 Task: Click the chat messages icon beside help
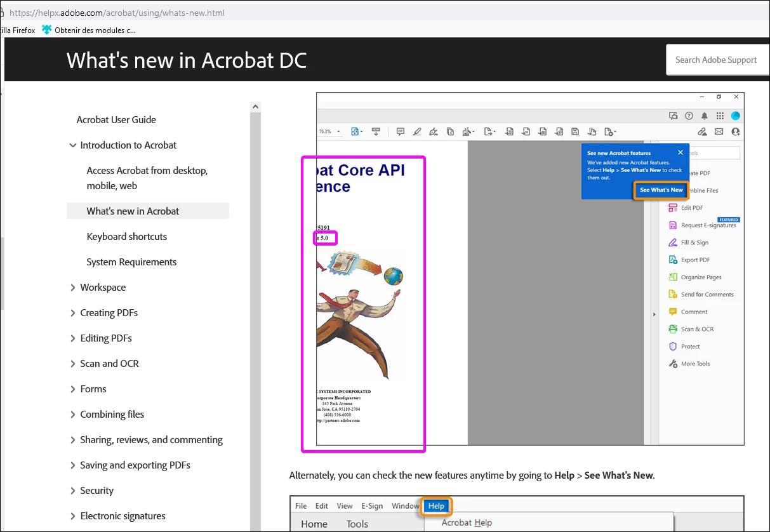pos(674,116)
